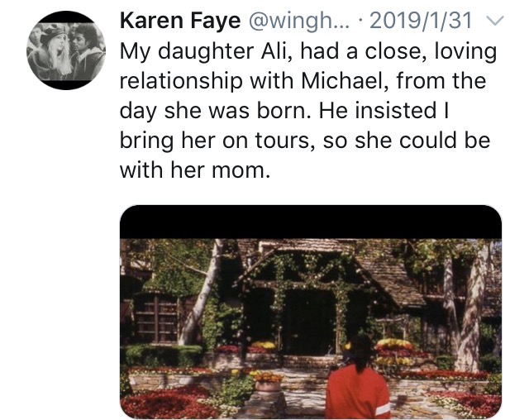Tap the black bar atop the photo
The image size is (529, 420).
[311, 222]
